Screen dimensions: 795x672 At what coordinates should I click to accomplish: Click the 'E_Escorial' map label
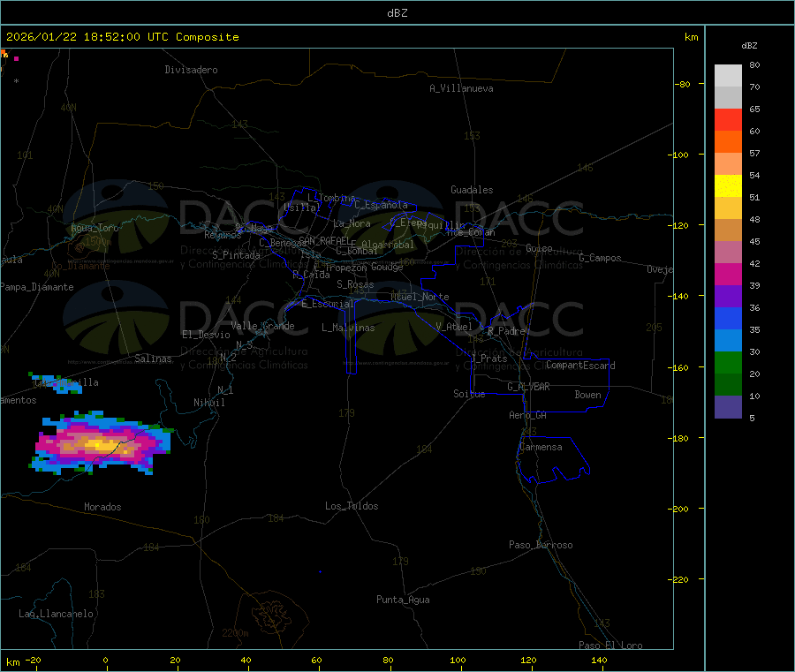328,304
